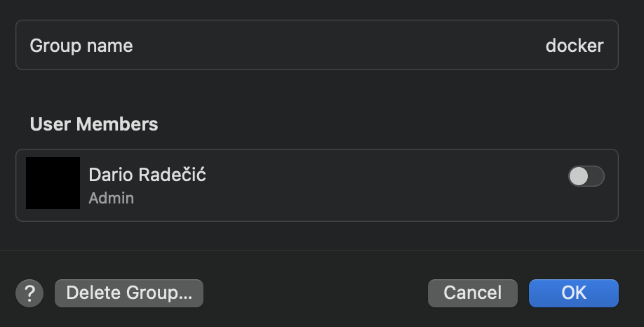
Task: Remove the docker group via Delete Group...
Action: pos(129,293)
